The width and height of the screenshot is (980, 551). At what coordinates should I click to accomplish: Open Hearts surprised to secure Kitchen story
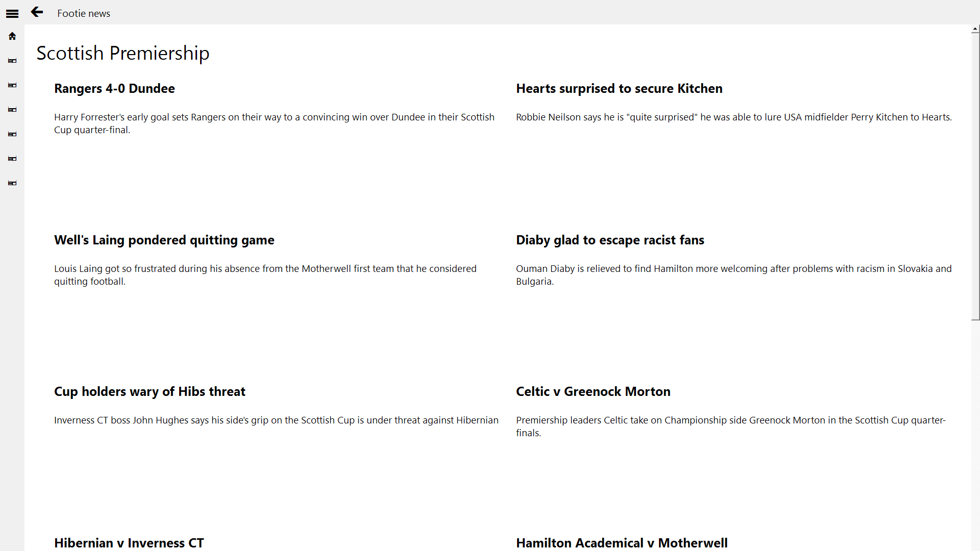[x=619, y=89]
